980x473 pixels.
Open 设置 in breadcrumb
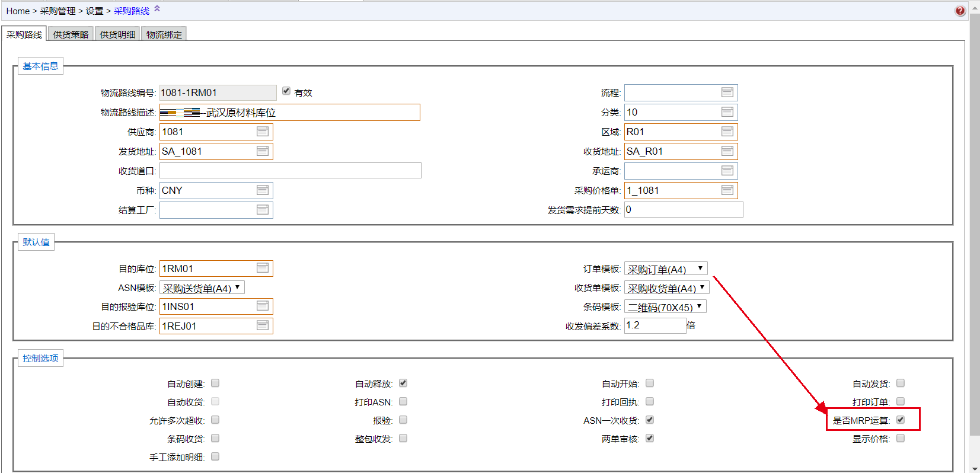coord(94,11)
